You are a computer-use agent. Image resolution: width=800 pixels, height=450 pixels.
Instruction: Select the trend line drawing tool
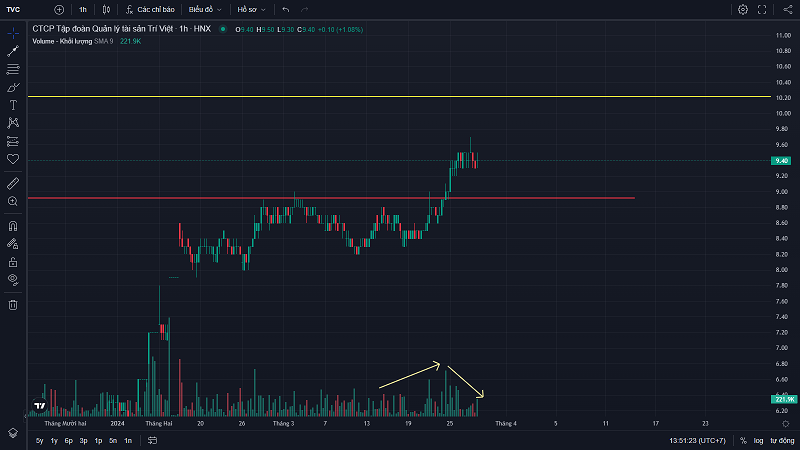13,51
